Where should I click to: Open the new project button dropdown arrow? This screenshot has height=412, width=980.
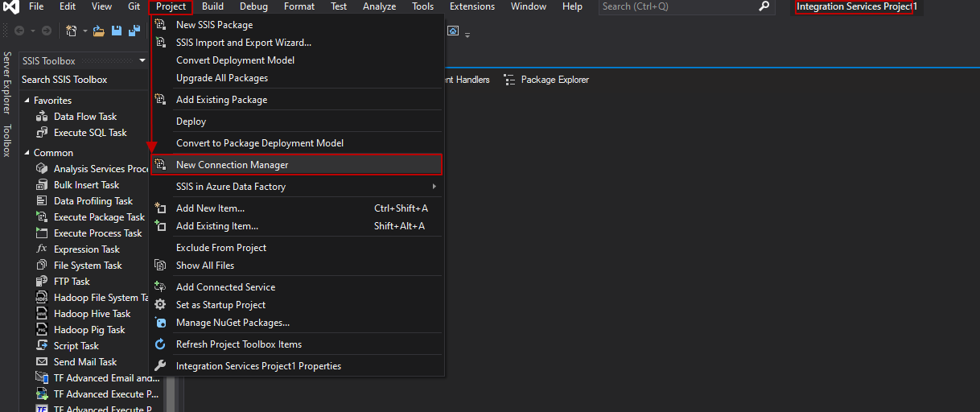click(84, 31)
